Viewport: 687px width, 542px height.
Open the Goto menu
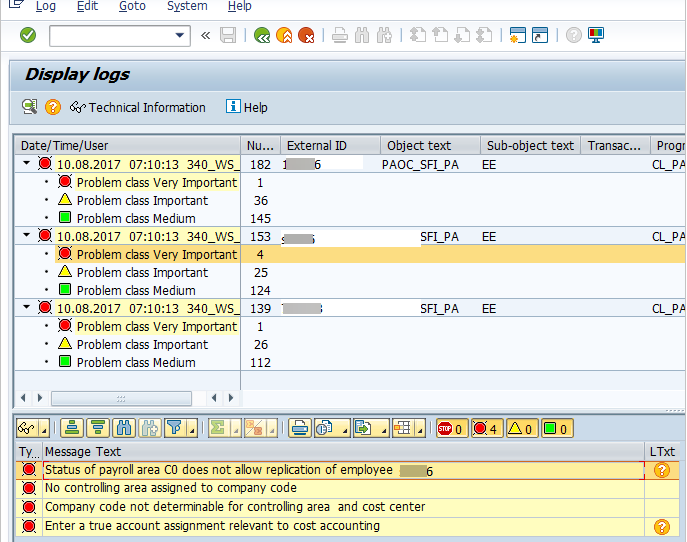pos(132,6)
